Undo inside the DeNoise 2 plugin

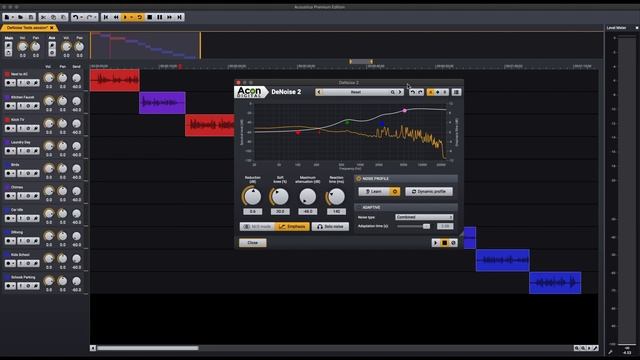413,92
